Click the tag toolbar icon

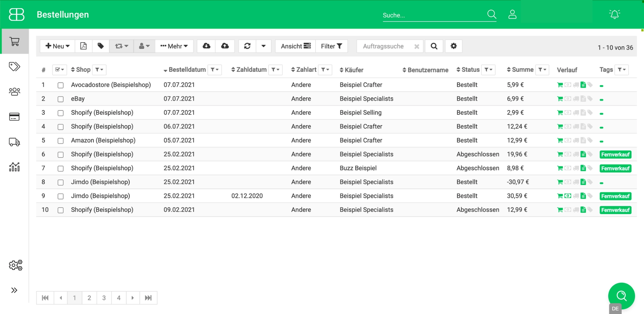pyautogui.click(x=101, y=46)
